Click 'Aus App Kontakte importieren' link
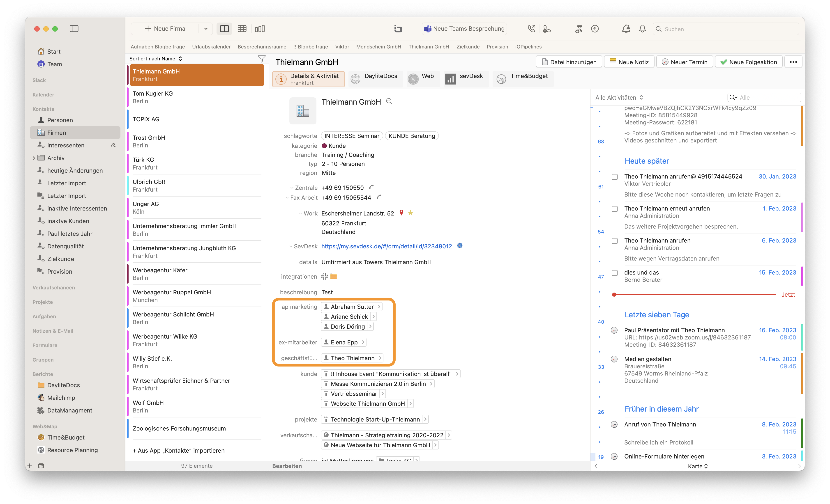 point(178,451)
